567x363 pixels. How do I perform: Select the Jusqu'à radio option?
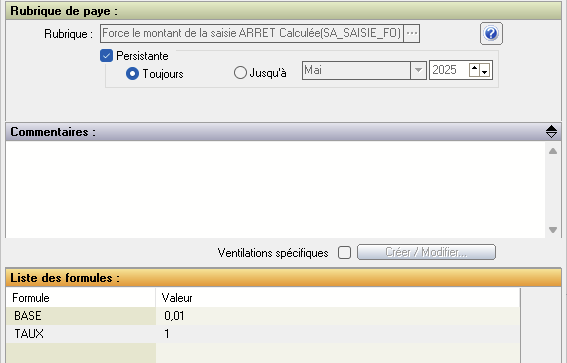(x=240, y=73)
